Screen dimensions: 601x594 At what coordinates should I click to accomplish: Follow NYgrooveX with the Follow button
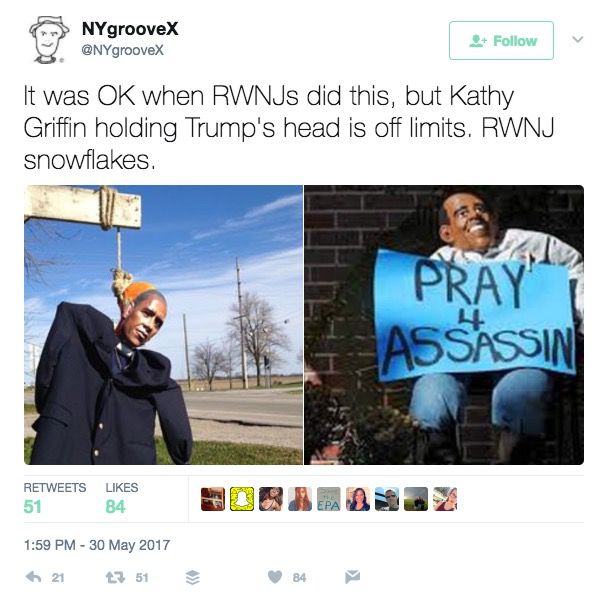point(501,41)
